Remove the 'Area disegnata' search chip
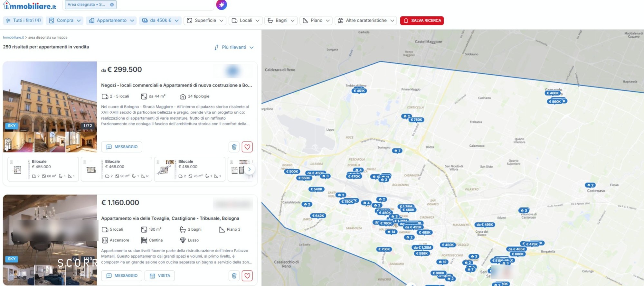 pos(112,5)
